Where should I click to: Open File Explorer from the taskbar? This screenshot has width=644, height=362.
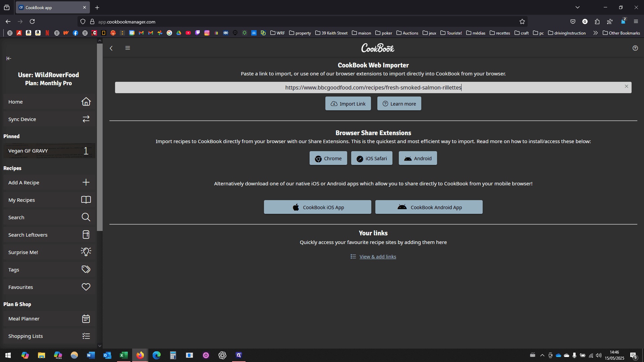tap(41, 355)
